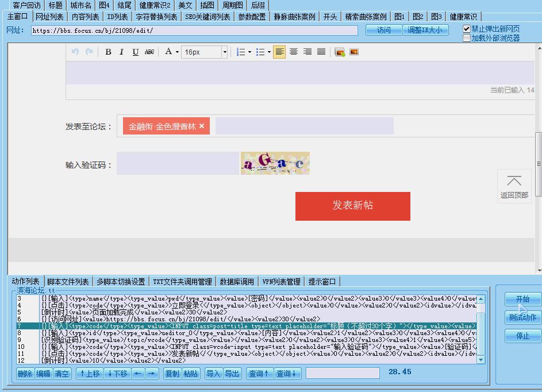Click the ↑上移 button
542x392 pixels.
click(x=90, y=374)
